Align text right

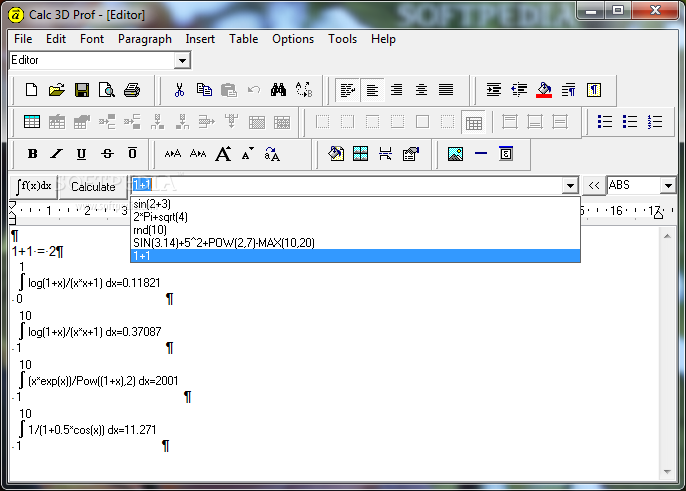pyautogui.click(x=397, y=90)
